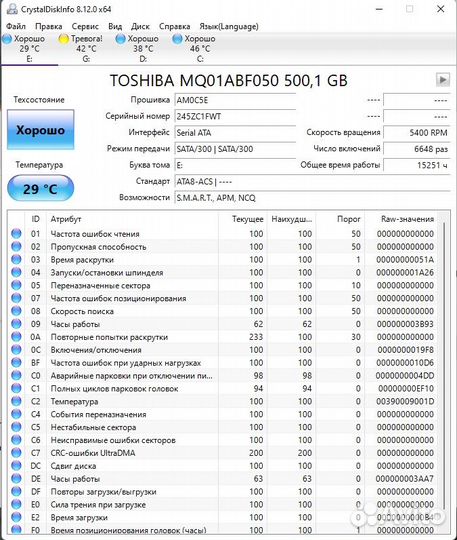Click status icon for 08 Скорость поиска

click(x=16, y=311)
